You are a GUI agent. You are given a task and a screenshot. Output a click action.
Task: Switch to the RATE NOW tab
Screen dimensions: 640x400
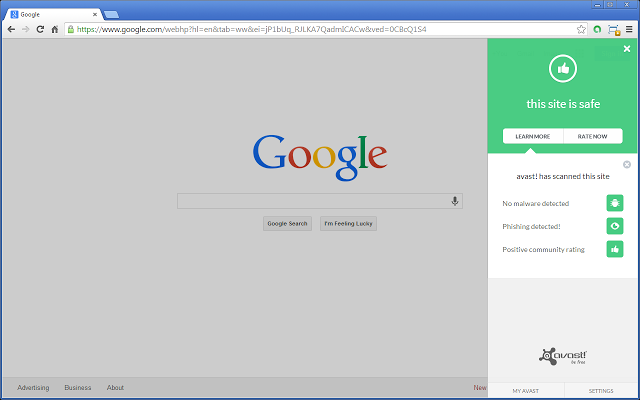(x=593, y=136)
